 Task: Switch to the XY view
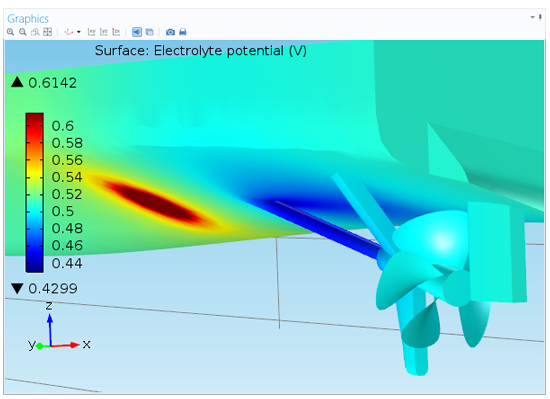[x=92, y=32]
